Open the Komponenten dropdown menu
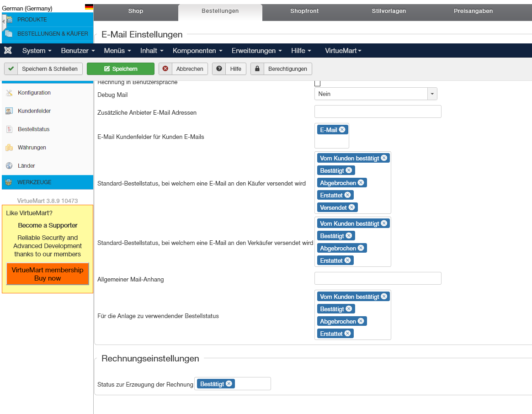 click(x=197, y=51)
